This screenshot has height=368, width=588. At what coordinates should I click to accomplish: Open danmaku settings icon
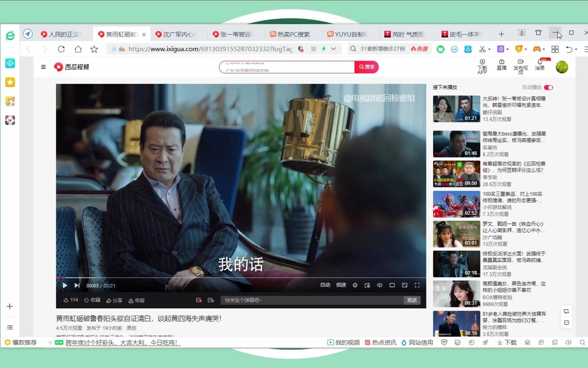point(211,300)
